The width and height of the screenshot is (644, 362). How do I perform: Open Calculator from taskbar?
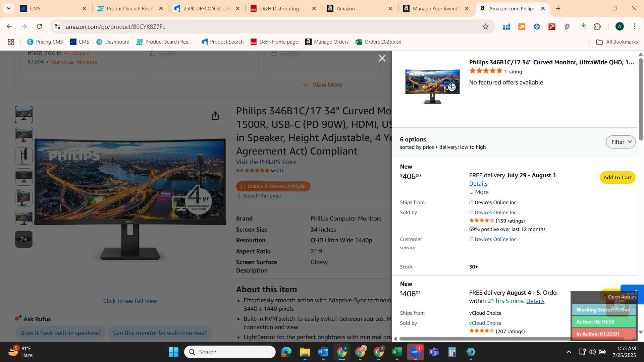[x=452, y=352]
